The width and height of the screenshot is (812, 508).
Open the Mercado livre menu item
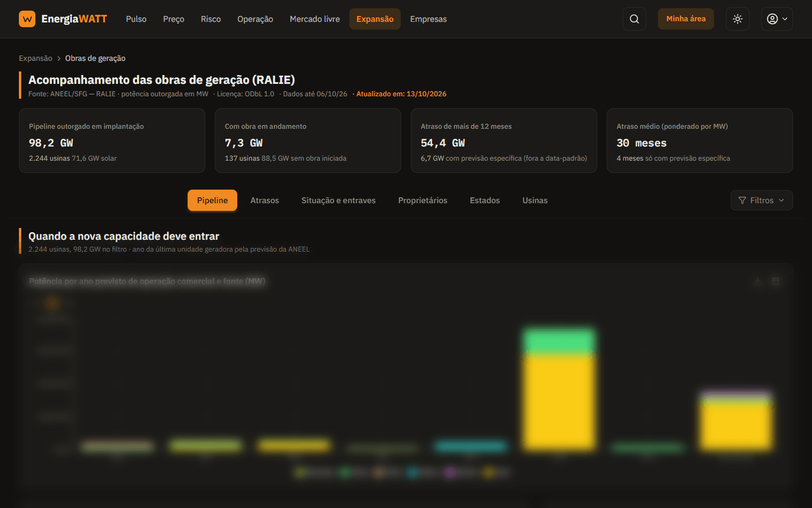(315, 19)
